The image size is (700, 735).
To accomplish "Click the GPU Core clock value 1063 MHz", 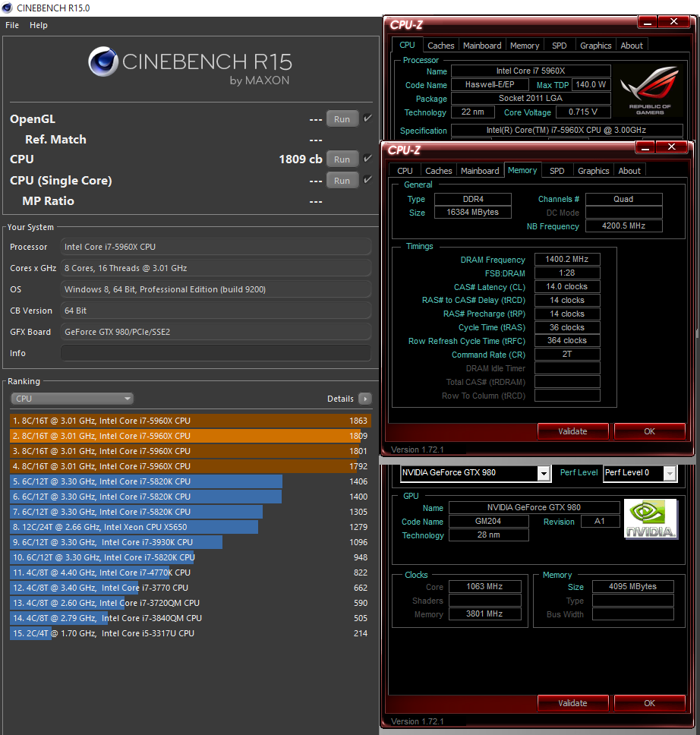I will (x=485, y=586).
